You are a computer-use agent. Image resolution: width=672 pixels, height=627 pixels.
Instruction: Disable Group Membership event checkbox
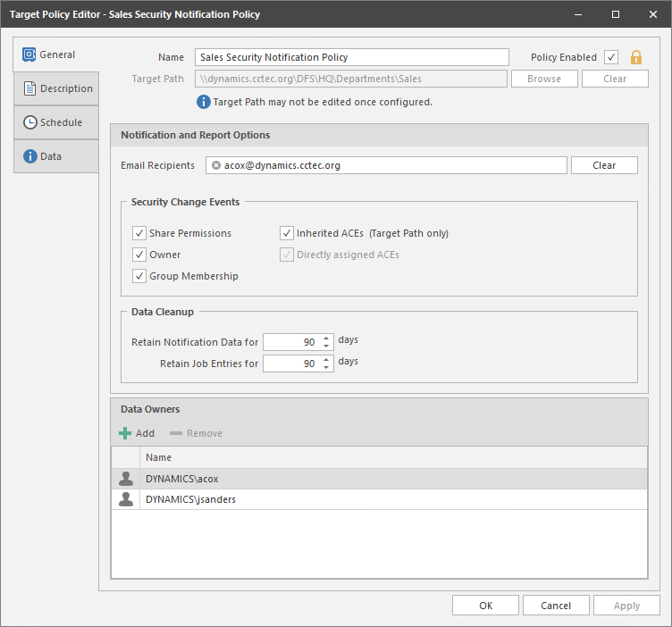click(139, 276)
